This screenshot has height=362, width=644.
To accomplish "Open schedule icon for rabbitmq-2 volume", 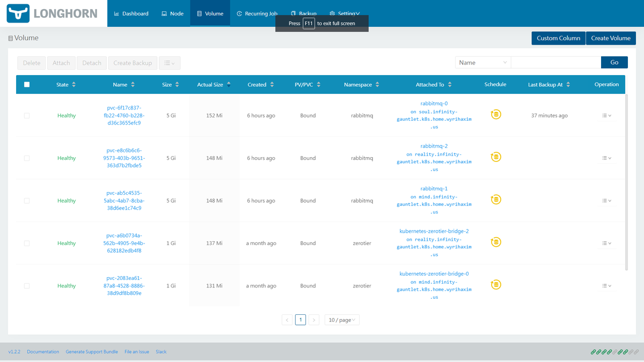I will [496, 157].
